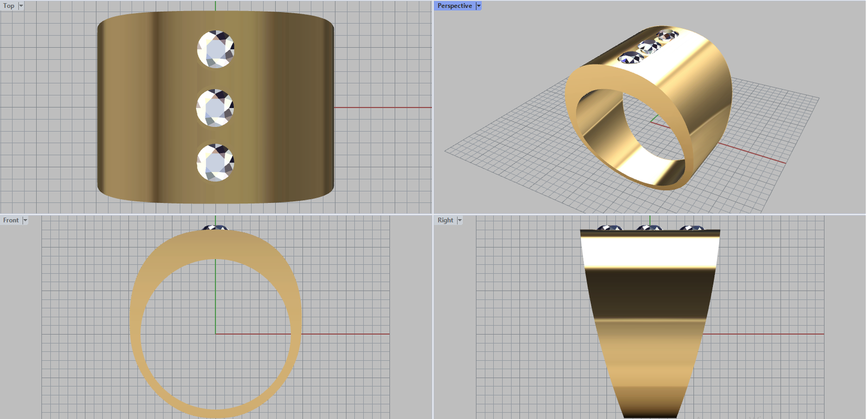Select the middle gem in Top view

click(215, 108)
